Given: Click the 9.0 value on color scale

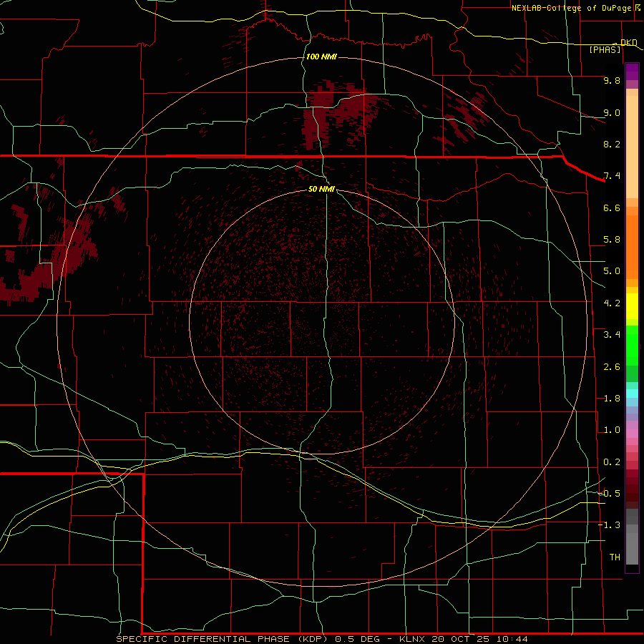Looking at the screenshot, I should pos(612,112).
